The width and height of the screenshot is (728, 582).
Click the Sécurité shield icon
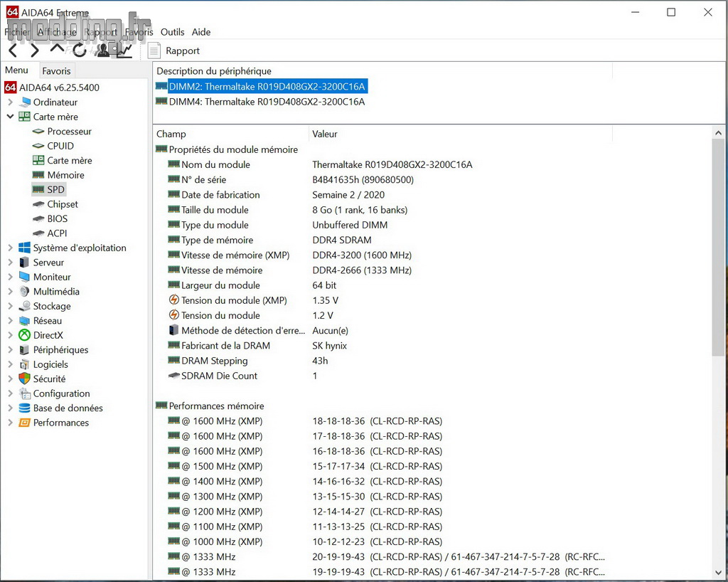(24, 379)
